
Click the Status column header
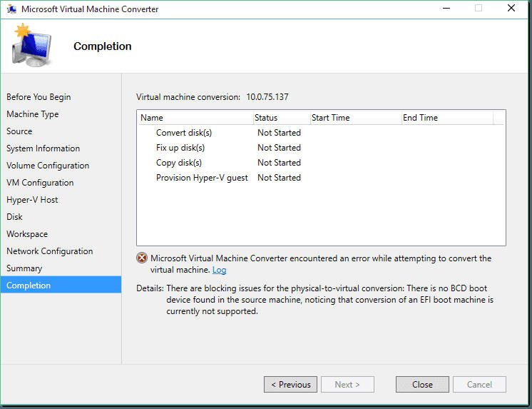pos(282,118)
